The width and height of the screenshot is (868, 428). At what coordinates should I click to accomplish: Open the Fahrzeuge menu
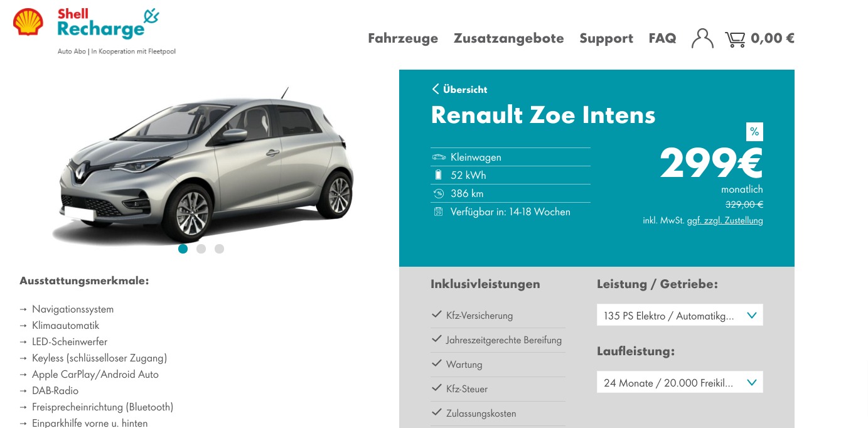[403, 38]
